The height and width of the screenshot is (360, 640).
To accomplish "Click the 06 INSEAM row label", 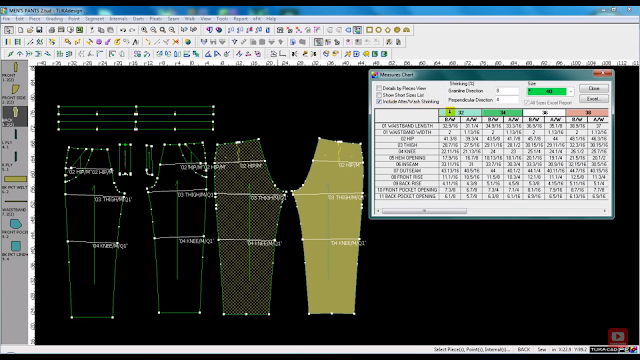I will 407,164.
